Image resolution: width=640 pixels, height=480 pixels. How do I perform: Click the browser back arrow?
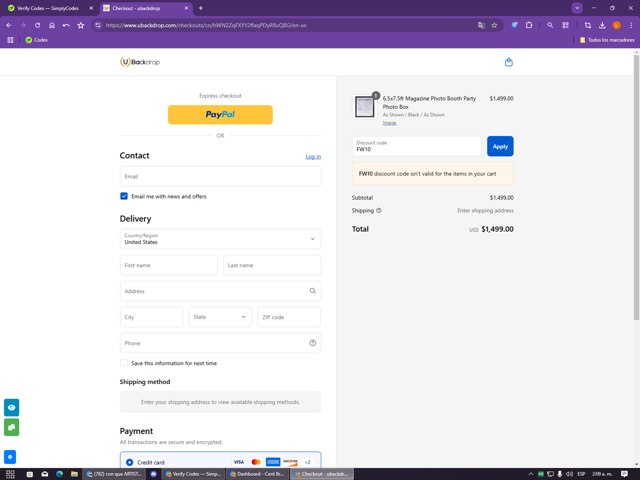(9, 25)
